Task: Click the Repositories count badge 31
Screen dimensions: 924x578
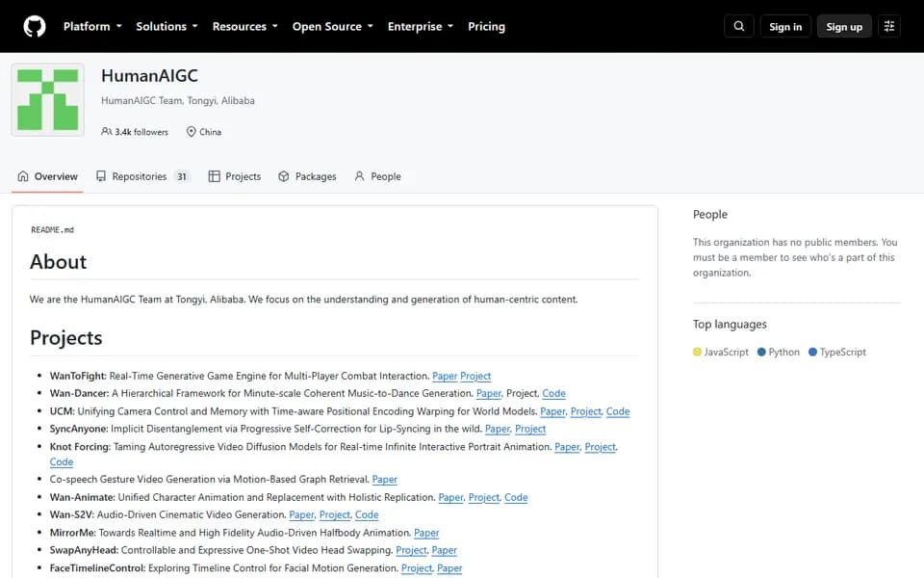Action: 182,176
